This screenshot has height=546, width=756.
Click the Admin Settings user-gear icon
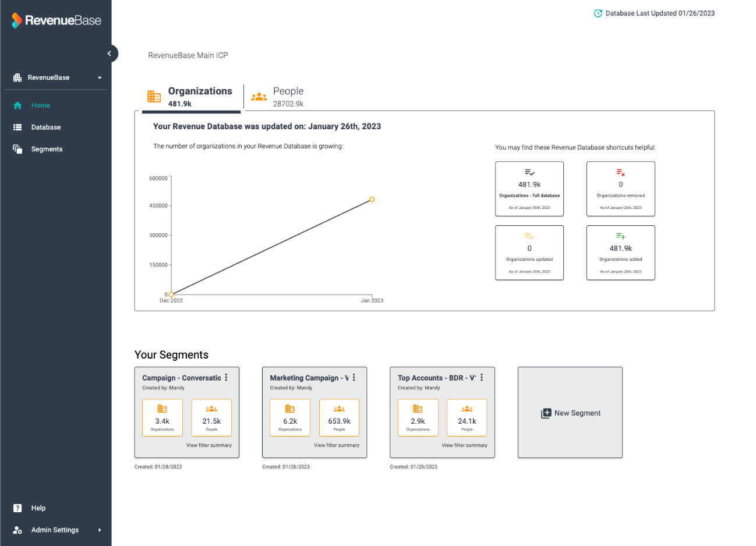pyautogui.click(x=17, y=530)
